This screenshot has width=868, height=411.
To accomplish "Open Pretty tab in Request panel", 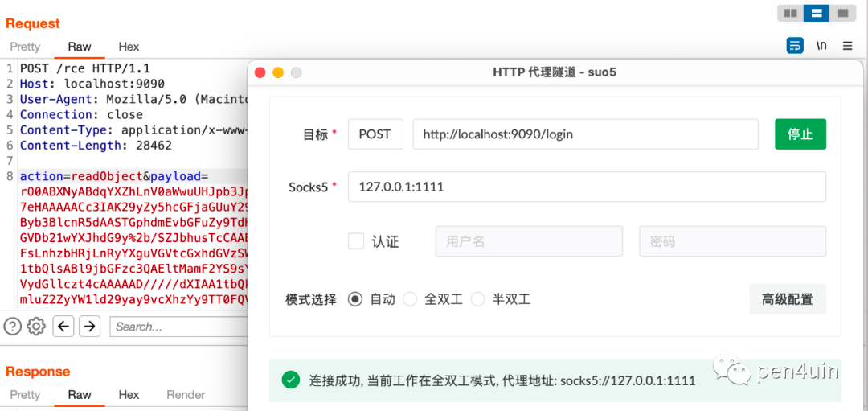I will pyautogui.click(x=25, y=47).
